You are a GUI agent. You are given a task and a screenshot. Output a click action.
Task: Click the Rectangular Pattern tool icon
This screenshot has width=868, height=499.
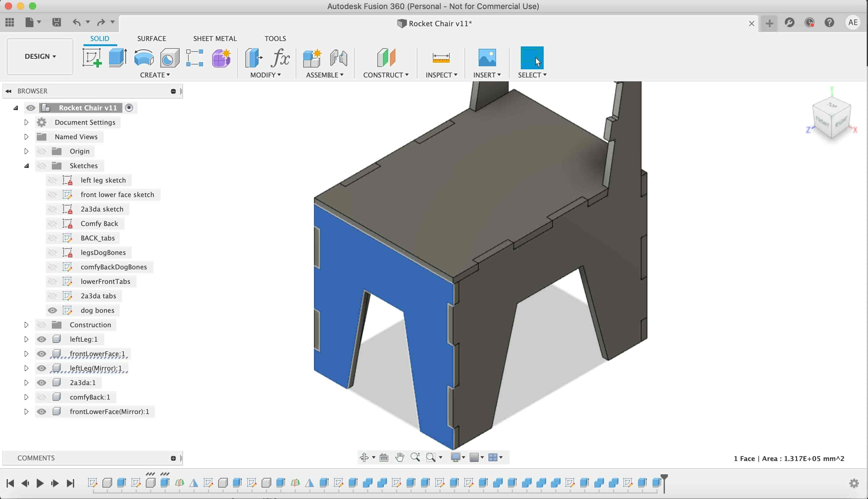pos(195,58)
